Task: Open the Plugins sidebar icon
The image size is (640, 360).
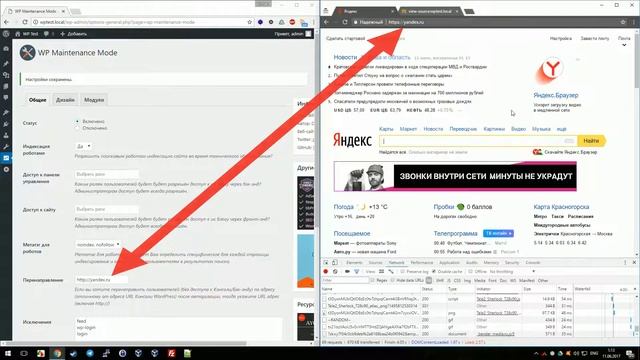Action: pyautogui.click(x=6, y=124)
